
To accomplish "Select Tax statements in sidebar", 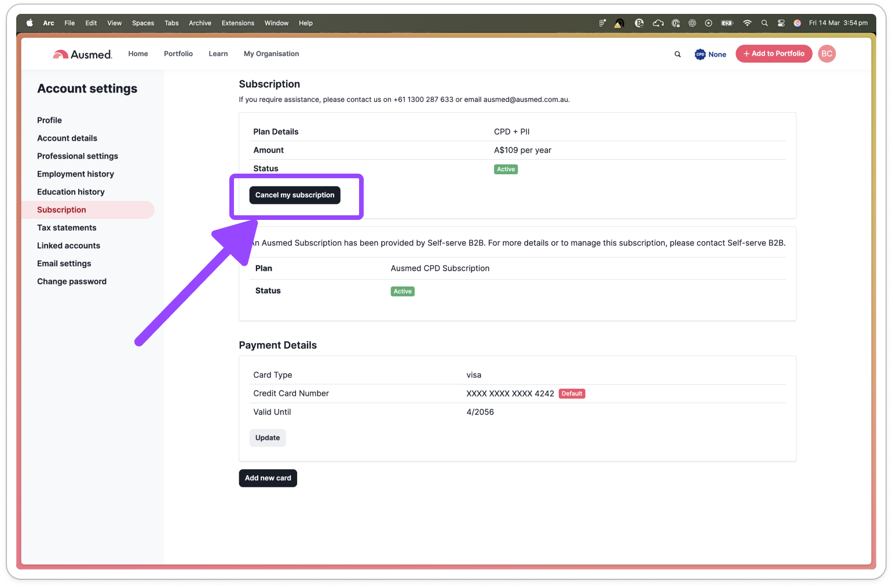I will tap(67, 228).
